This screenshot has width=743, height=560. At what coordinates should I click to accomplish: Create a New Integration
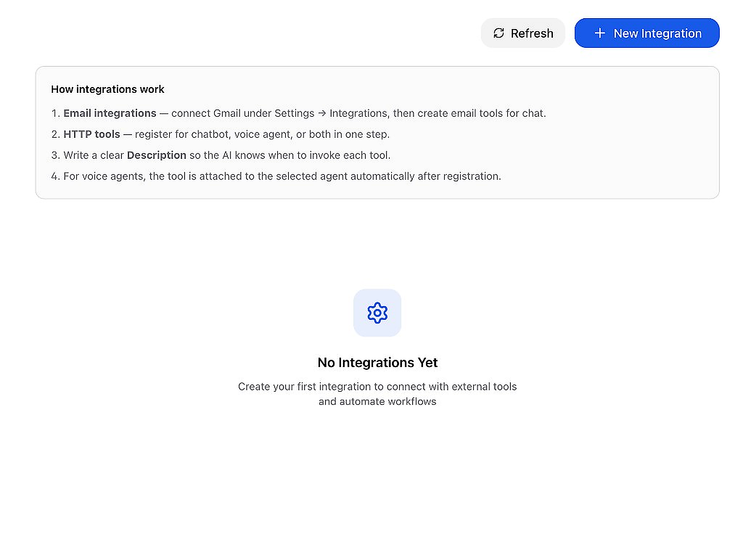[x=647, y=33]
